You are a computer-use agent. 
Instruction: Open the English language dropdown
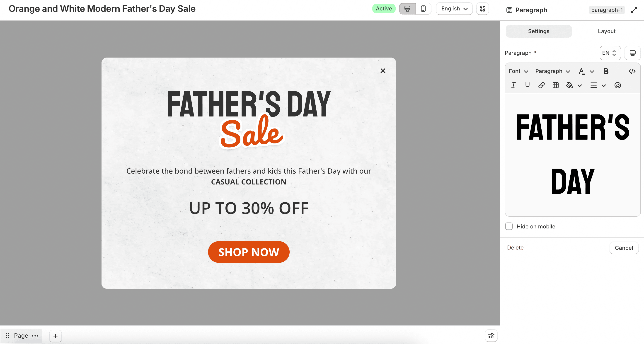(454, 9)
